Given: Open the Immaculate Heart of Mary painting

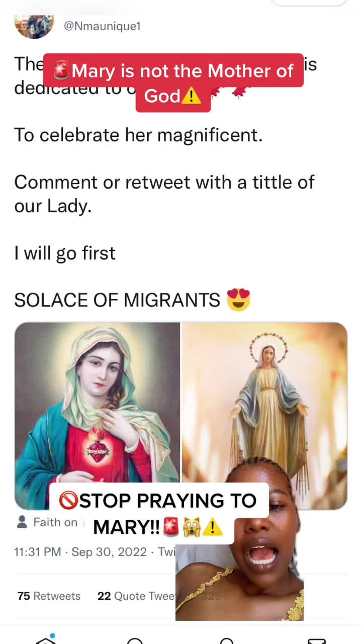Looking at the screenshot, I should point(98,403).
